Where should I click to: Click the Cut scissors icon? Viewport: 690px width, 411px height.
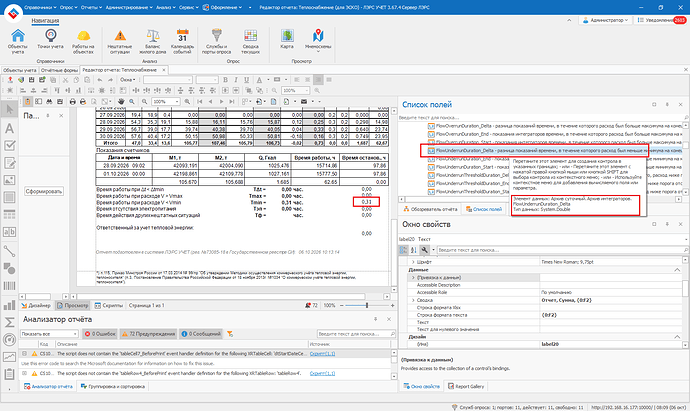click(x=65, y=80)
